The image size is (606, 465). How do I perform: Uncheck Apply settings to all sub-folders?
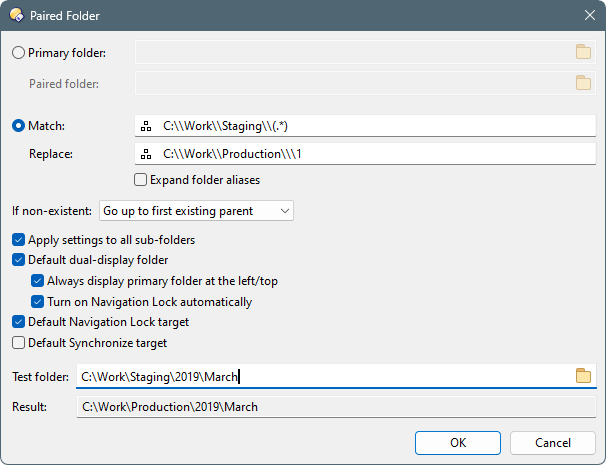coord(19,240)
